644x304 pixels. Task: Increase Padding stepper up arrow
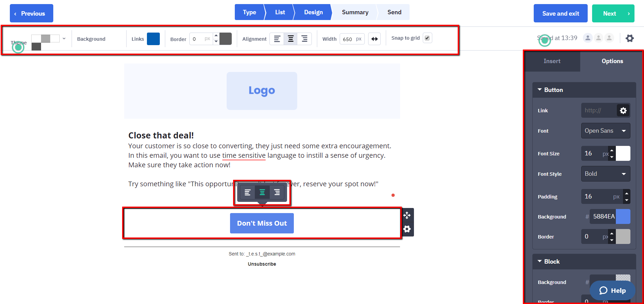tap(626, 193)
